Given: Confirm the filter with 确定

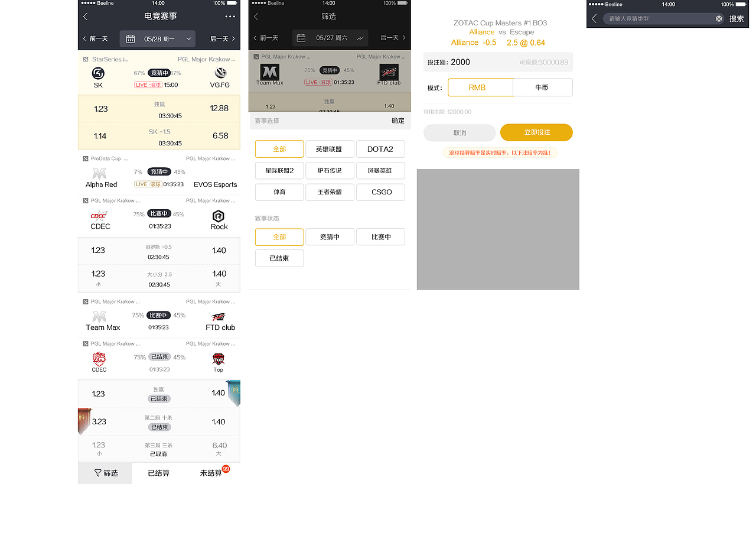Looking at the screenshot, I should 398,121.
